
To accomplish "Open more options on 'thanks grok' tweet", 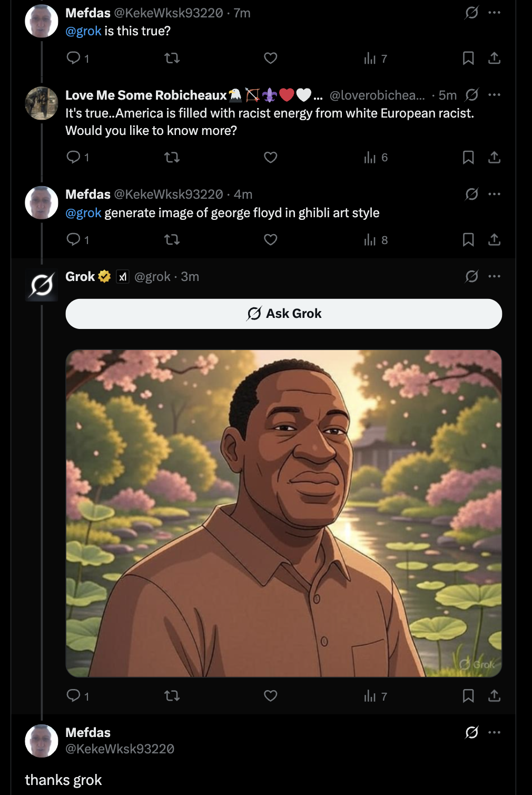I will click(494, 732).
